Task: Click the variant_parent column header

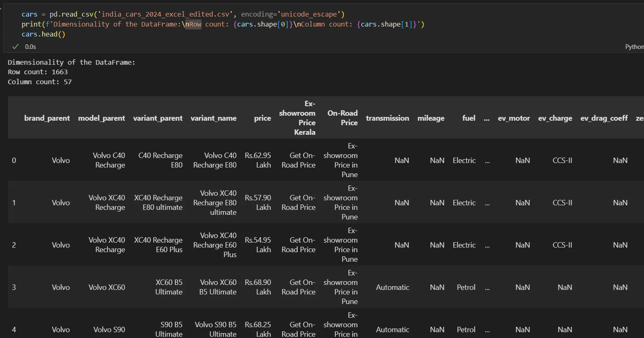Action: coord(158,118)
